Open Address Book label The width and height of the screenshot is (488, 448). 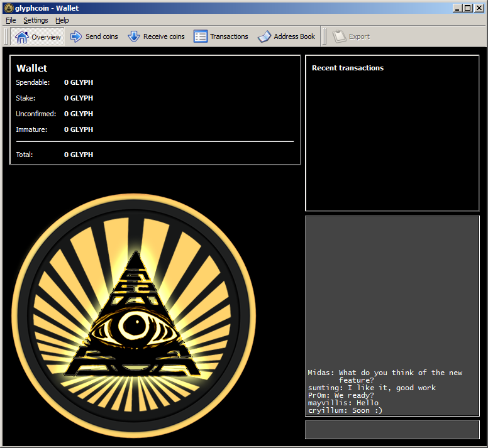tap(294, 36)
